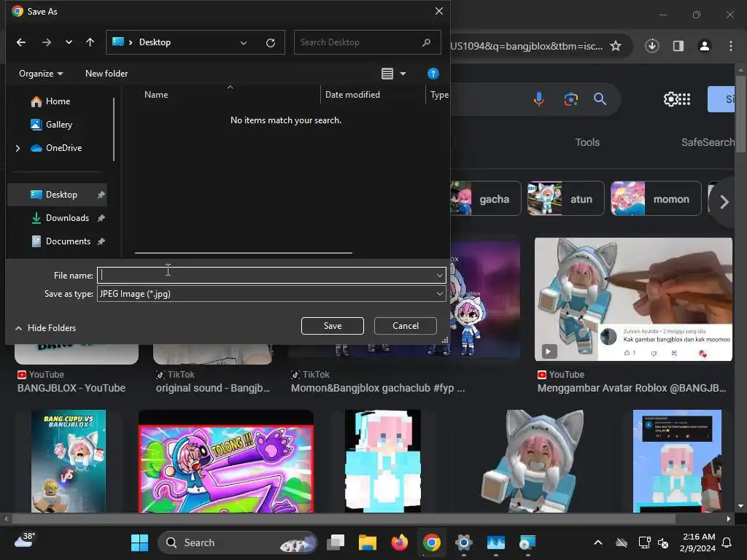Screen dimensions: 747x560
Task: Open Momon&Bangjblox gachaclub TikTok link
Action: (378, 388)
